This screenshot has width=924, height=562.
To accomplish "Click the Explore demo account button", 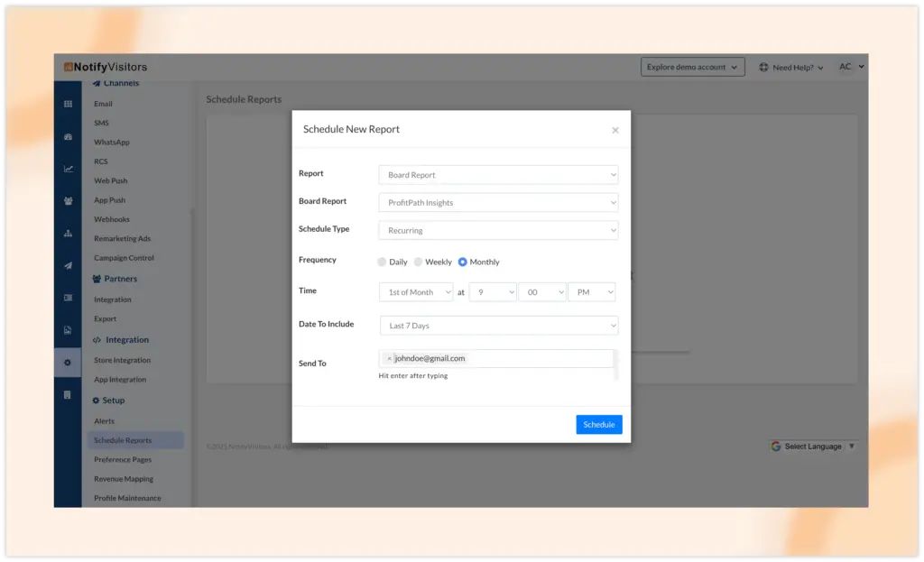I will pyautogui.click(x=693, y=68).
